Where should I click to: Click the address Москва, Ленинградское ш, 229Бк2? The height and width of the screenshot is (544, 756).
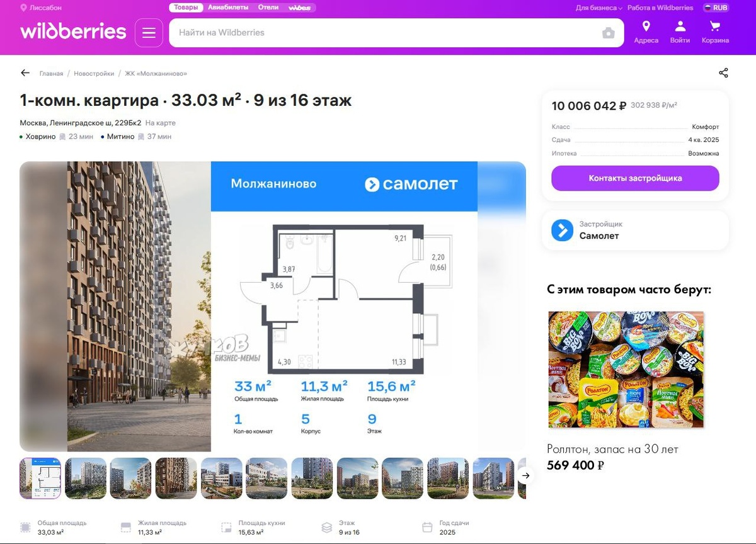(x=81, y=123)
